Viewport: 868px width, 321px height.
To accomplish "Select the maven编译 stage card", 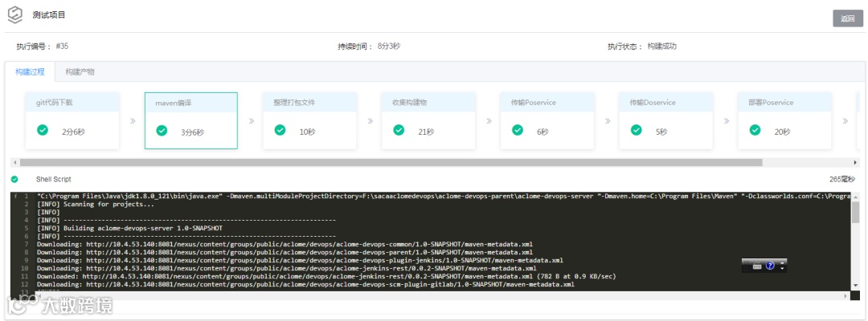I will (x=191, y=120).
